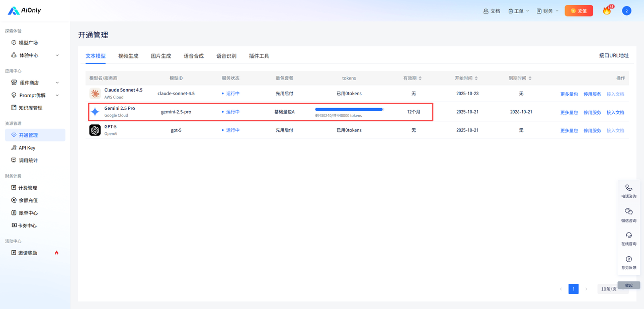Click 停用服务 for GPT-5

pyautogui.click(x=592, y=130)
